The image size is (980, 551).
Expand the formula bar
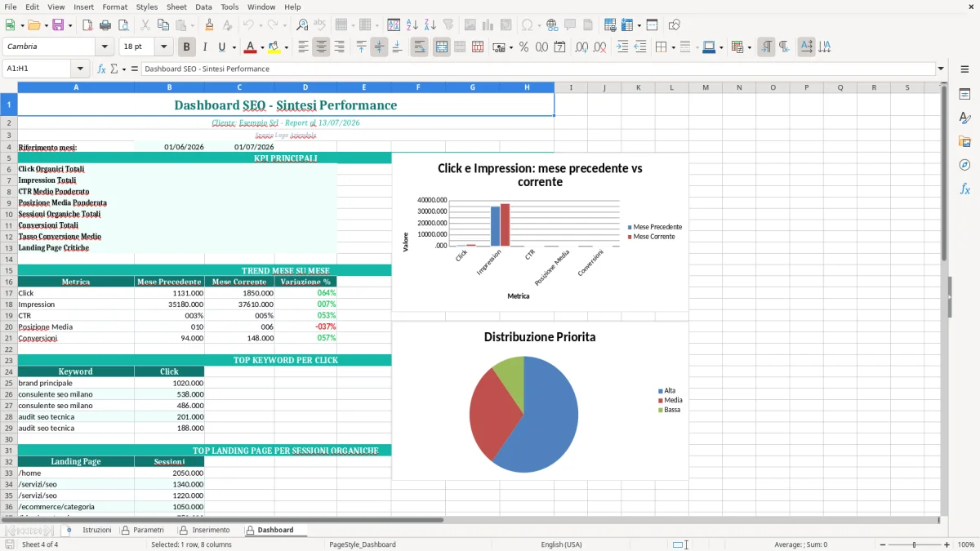coord(941,69)
